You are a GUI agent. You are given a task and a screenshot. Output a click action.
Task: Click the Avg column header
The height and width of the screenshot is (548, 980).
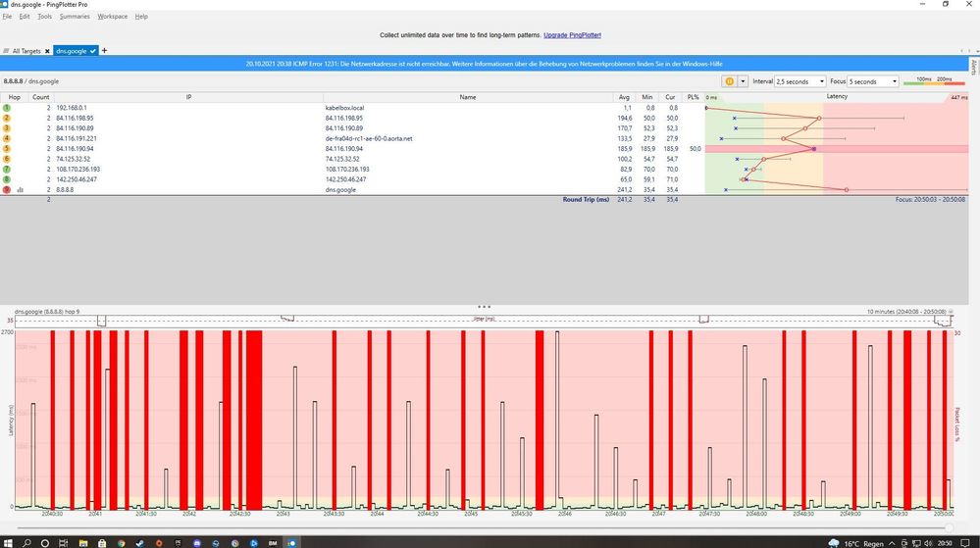[x=624, y=97]
